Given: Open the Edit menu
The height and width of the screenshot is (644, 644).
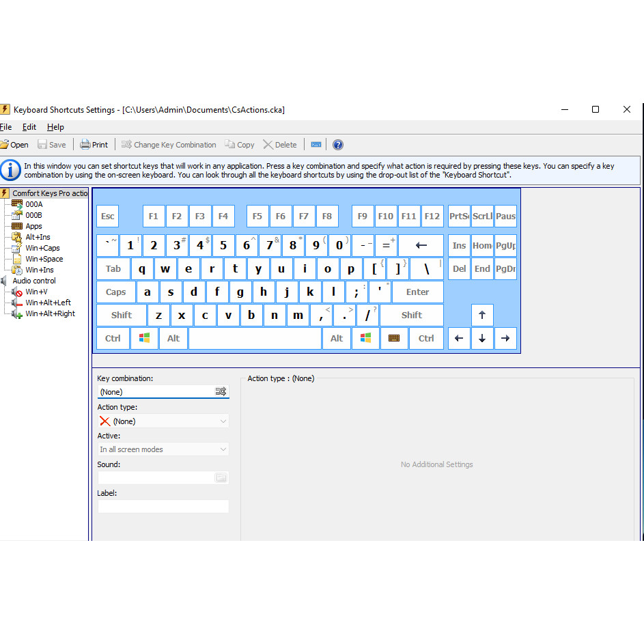Looking at the screenshot, I should click(29, 127).
